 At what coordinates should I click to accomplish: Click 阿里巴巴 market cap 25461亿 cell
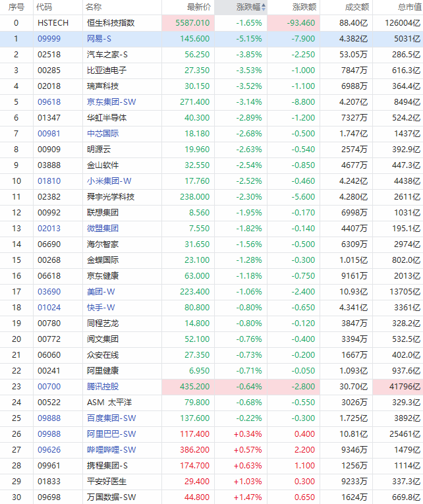point(398,434)
